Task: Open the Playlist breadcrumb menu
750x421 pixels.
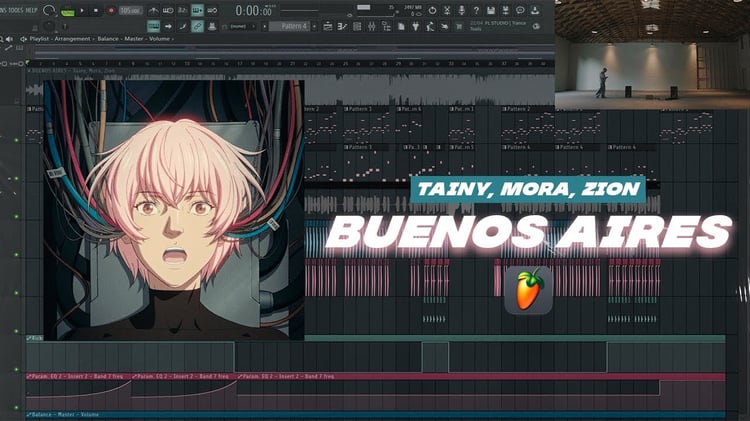Action: coord(39,39)
